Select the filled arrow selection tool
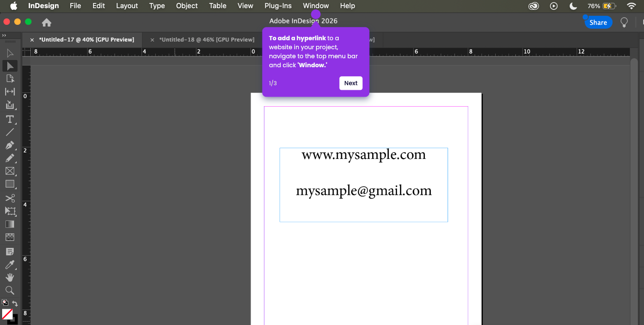 [x=10, y=66]
